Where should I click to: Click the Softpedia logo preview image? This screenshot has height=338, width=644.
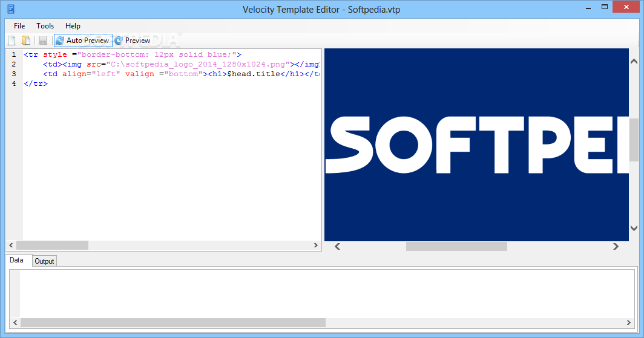click(476, 145)
